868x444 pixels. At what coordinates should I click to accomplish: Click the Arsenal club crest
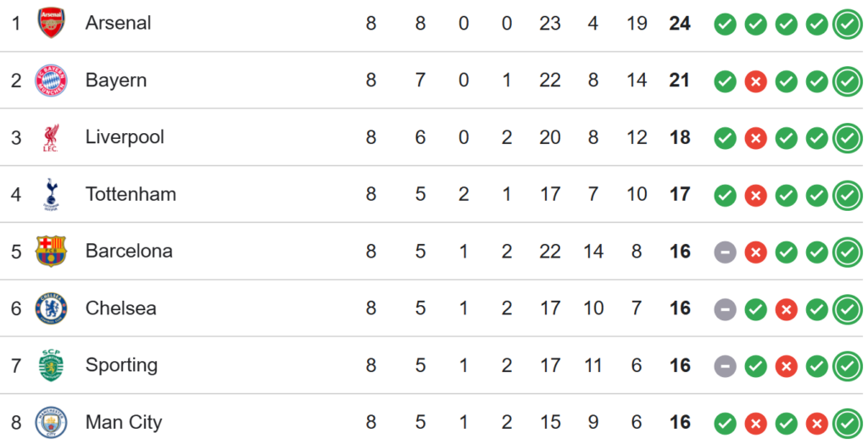coord(51,23)
